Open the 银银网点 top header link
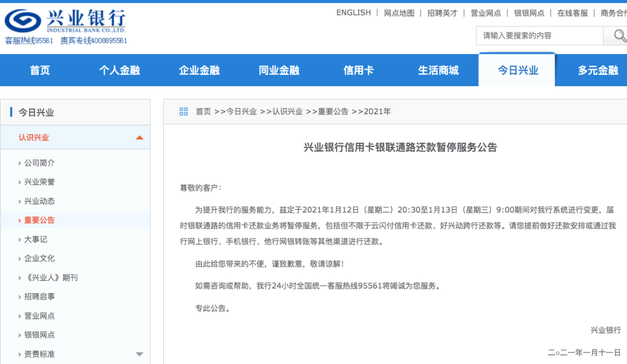Viewport: 627px width, 364px height. coord(529,13)
